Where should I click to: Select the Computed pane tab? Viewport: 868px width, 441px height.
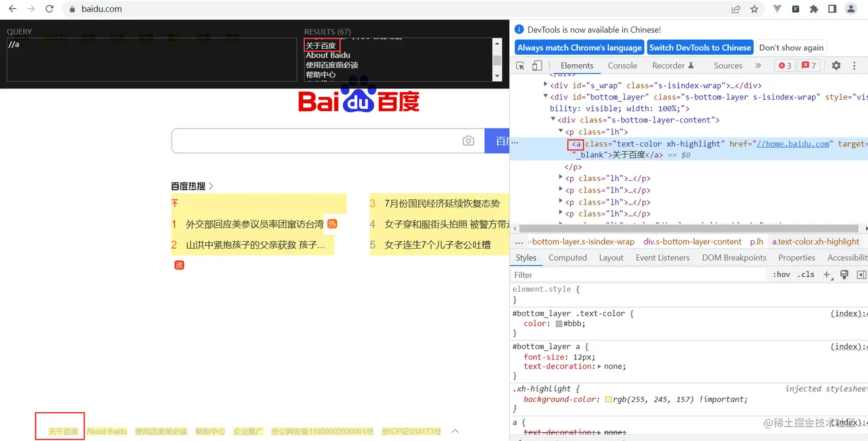(x=568, y=258)
